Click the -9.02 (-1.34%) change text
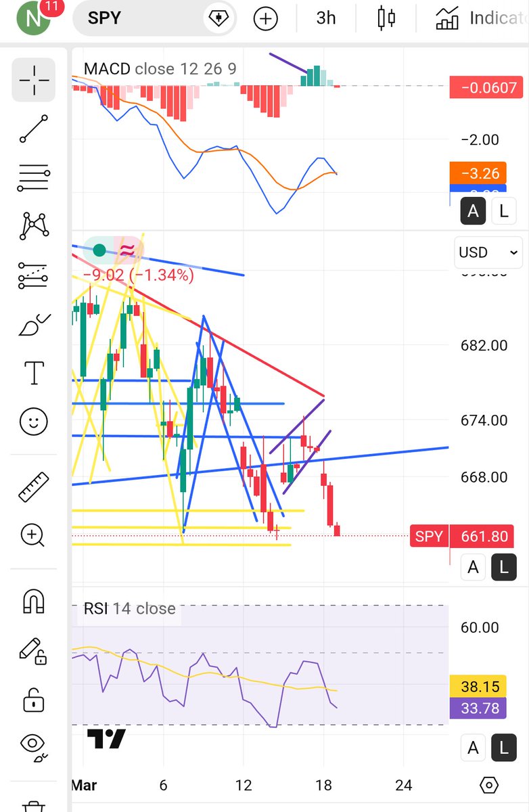Image resolution: width=529 pixels, height=812 pixels. (138, 275)
